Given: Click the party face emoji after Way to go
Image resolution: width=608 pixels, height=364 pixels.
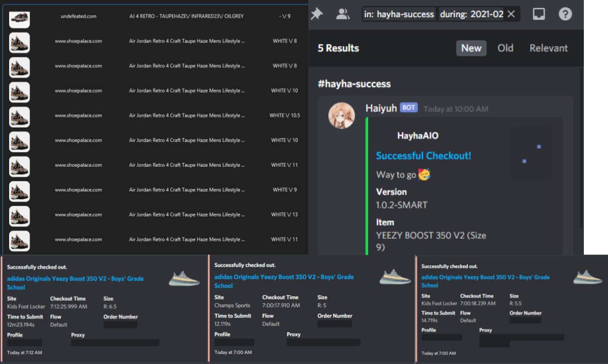Looking at the screenshot, I should (424, 175).
